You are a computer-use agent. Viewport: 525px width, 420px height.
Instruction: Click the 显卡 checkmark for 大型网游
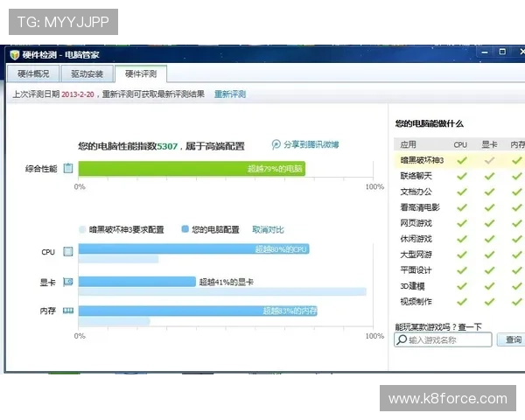tap(489, 255)
